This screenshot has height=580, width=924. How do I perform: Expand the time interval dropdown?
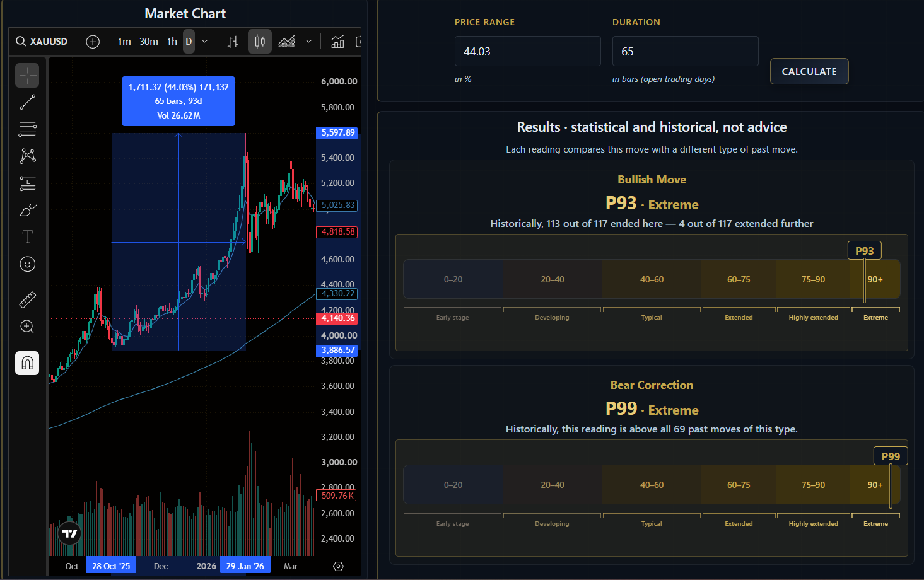click(x=205, y=42)
